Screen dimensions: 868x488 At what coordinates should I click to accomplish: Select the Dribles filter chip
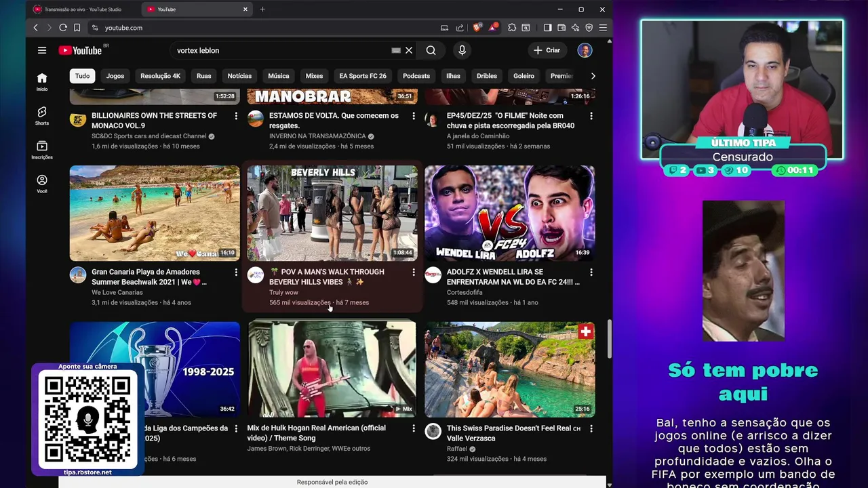point(487,76)
